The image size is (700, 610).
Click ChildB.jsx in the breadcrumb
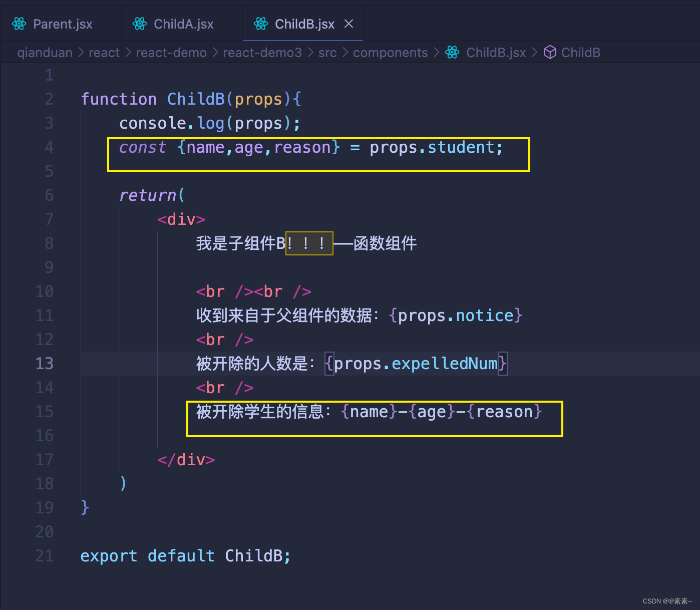[496, 53]
